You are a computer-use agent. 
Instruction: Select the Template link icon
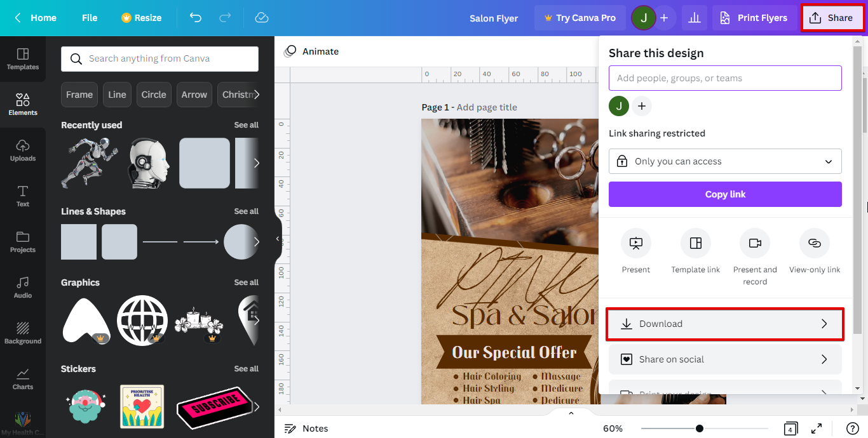click(x=695, y=243)
